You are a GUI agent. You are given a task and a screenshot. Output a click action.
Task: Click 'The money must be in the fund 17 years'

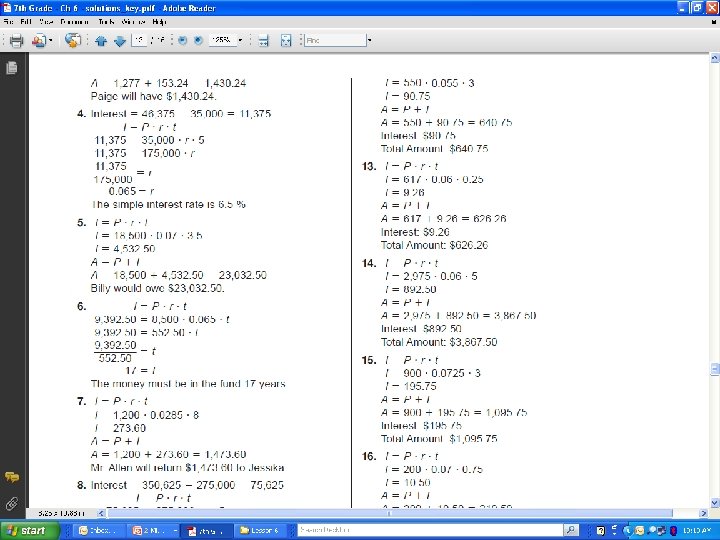[x=188, y=383]
